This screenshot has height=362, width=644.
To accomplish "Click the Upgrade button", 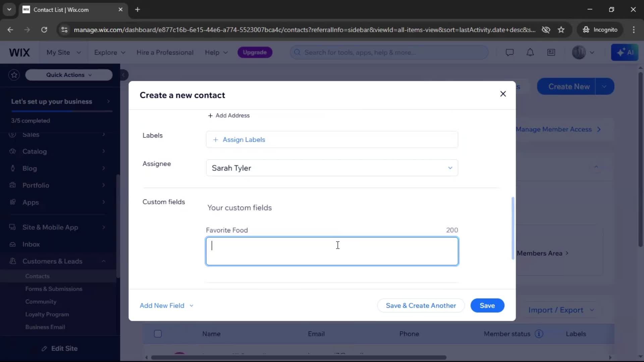I will pos(255,52).
